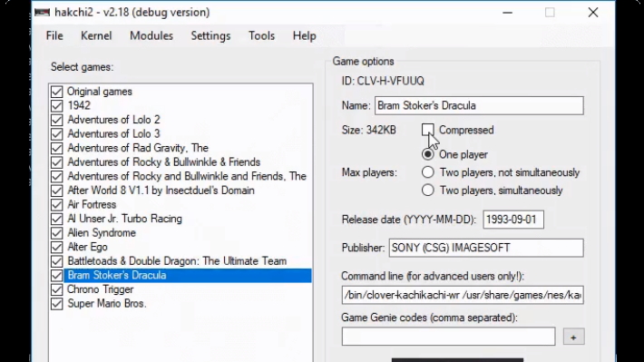This screenshot has height=362, width=644.
Task: Click the Command line input field
Action: coord(463,295)
